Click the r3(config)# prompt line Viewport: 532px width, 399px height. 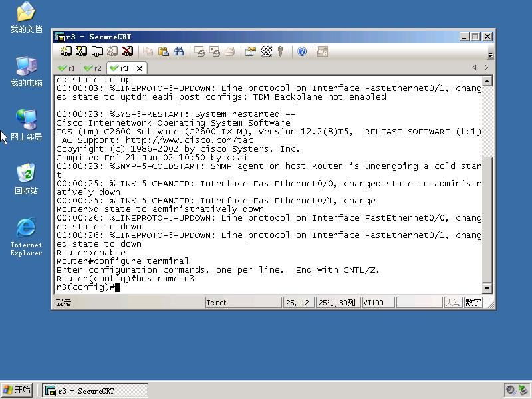pos(88,287)
